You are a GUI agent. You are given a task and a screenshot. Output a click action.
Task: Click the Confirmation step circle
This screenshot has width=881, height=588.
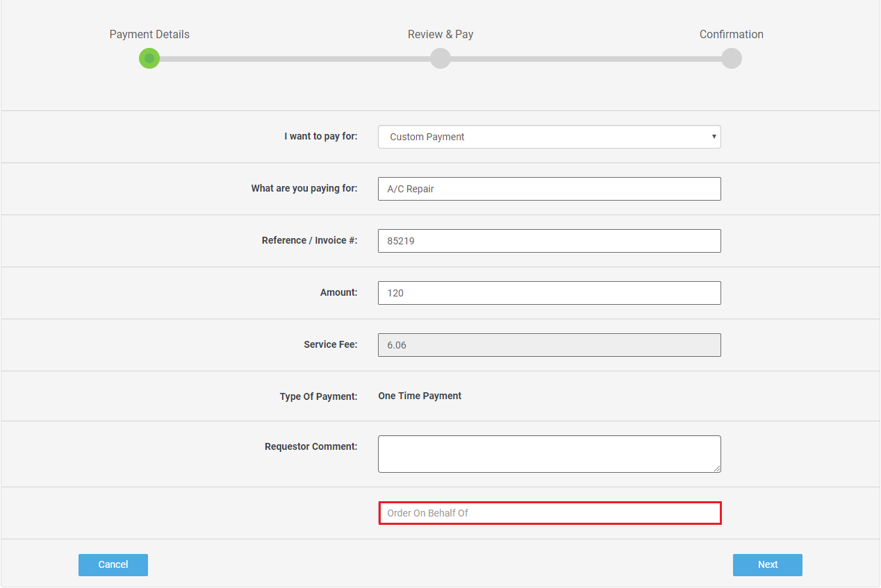(x=731, y=58)
